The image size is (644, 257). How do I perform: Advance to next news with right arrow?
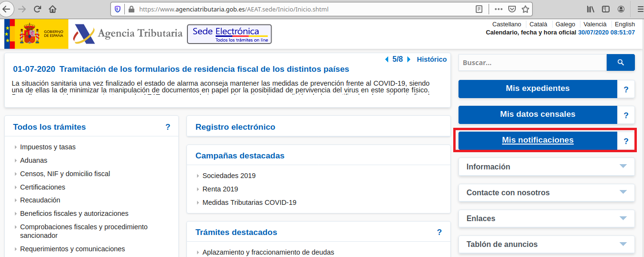point(409,59)
